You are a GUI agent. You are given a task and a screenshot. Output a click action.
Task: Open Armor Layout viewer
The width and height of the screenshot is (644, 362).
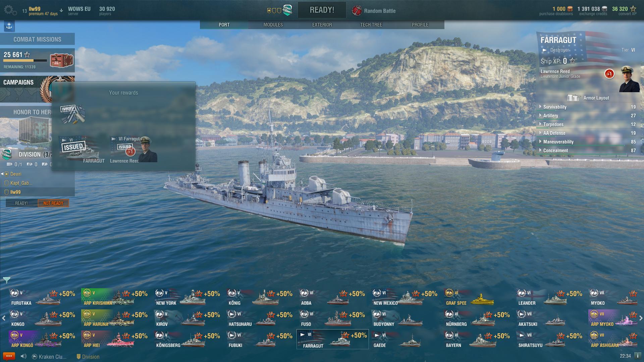point(588,98)
